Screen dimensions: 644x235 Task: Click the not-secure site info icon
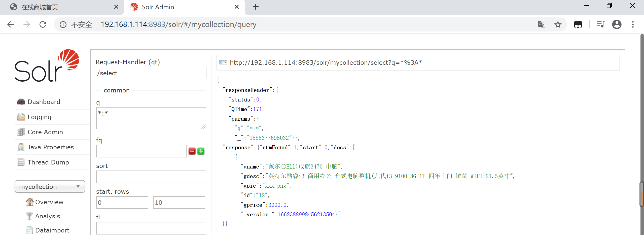click(x=63, y=24)
